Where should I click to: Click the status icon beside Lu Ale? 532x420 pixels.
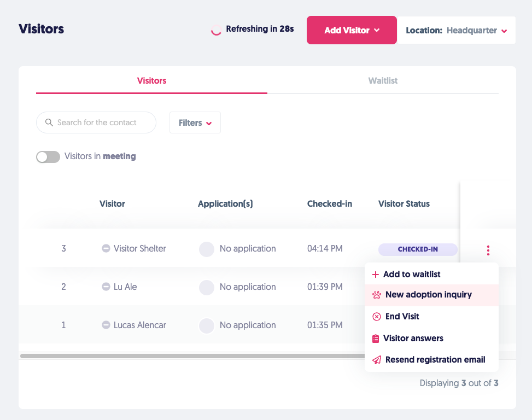(106, 287)
